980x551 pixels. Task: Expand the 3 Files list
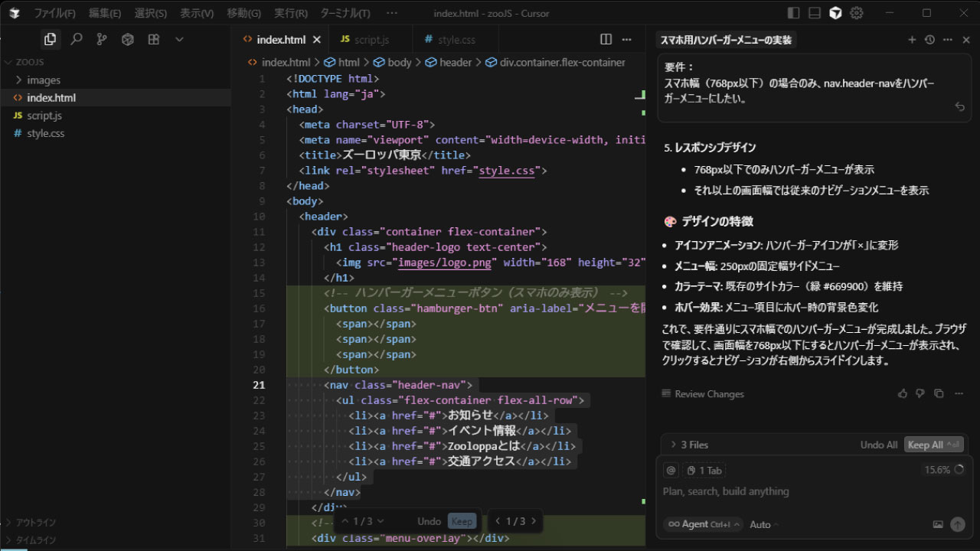[689, 445]
